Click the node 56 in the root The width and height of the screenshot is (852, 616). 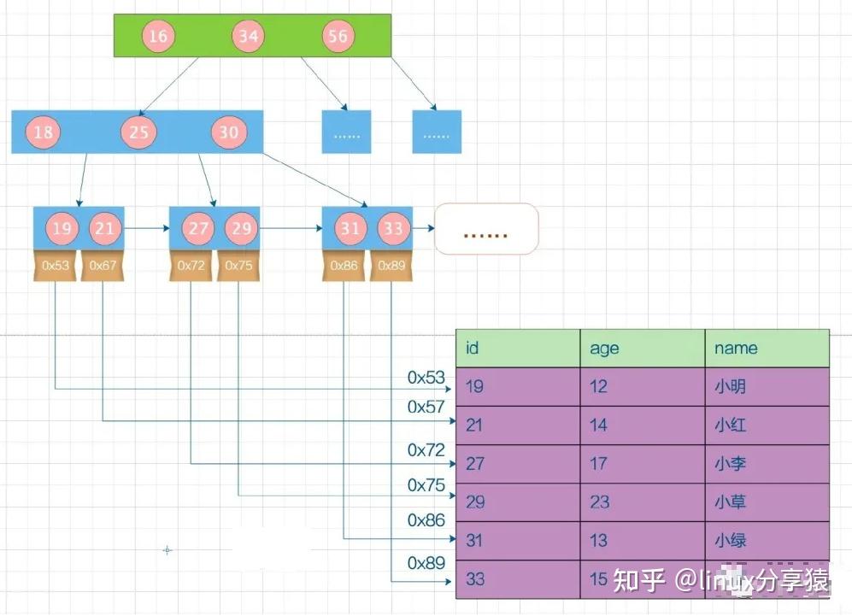coord(338,36)
